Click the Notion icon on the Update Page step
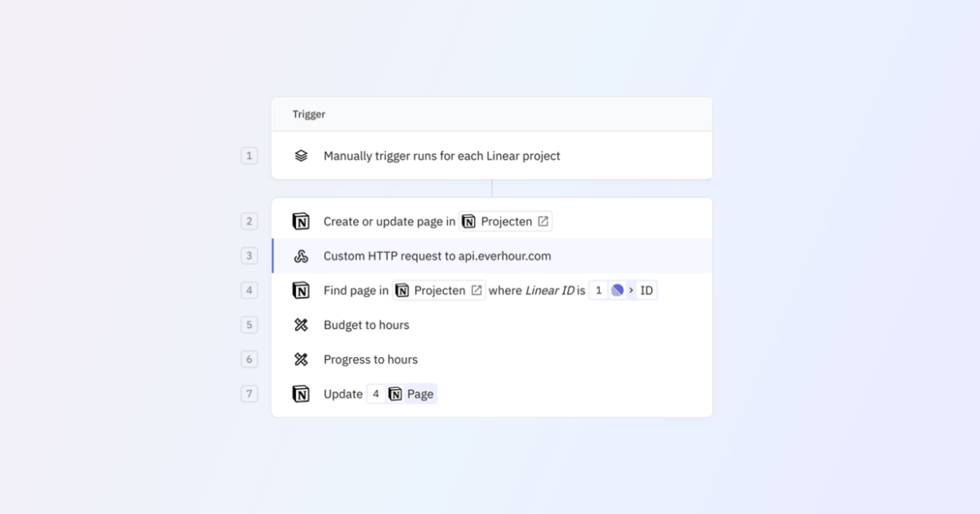The image size is (980, 514). [x=301, y=393]
